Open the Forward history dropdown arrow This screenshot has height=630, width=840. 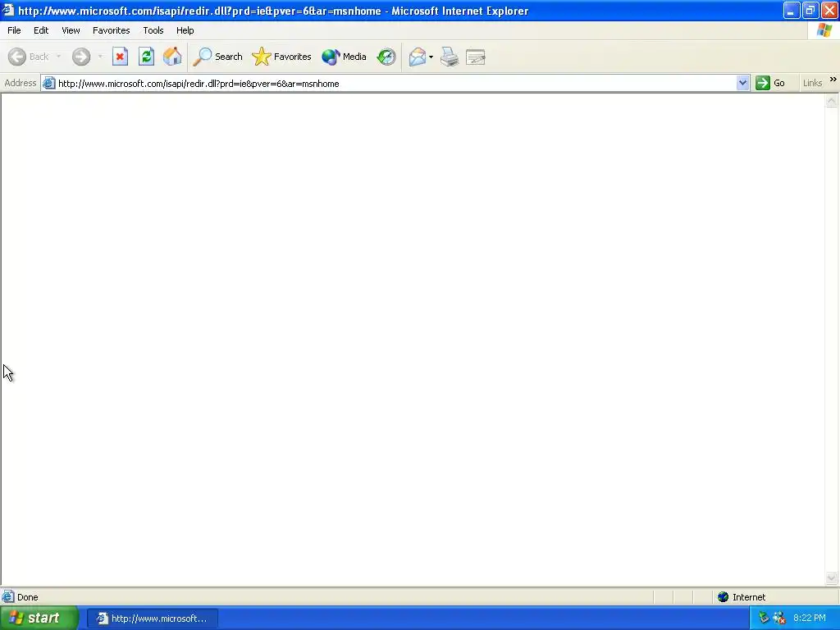(x=100, y=57)
